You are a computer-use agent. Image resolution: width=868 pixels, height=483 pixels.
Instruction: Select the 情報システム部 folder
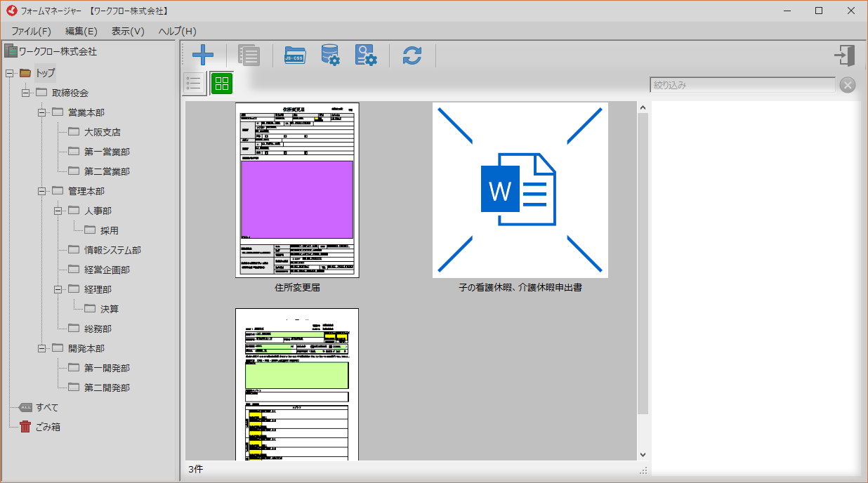coord(112,250)
